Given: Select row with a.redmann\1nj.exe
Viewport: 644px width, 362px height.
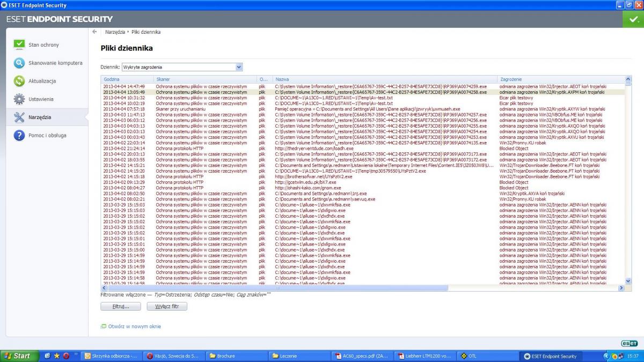Looking at the screenshot, I should (363, 193).
